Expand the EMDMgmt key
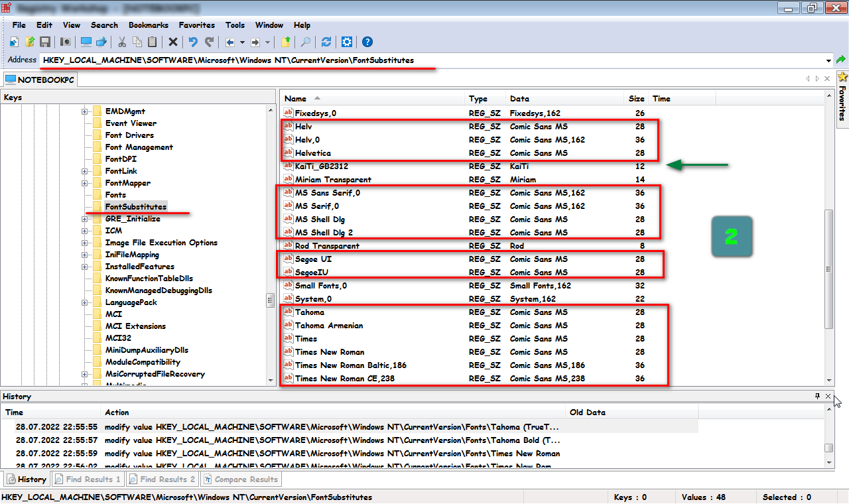Viewport: 849px width, 504px height. click(85, 111)
